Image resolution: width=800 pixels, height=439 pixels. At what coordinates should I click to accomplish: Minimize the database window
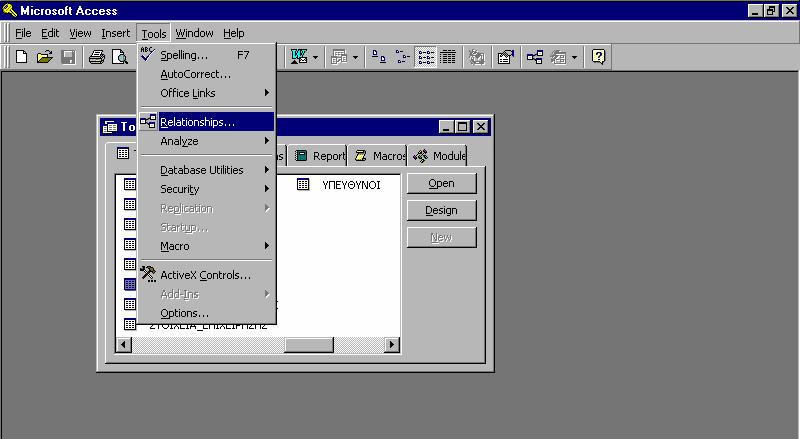446,127
